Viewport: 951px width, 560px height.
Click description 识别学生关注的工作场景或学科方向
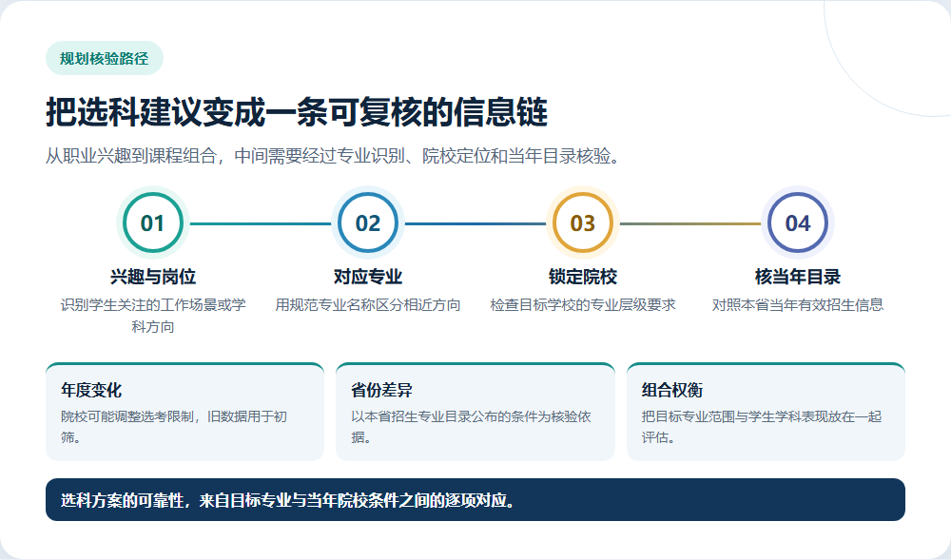point(153,315)
